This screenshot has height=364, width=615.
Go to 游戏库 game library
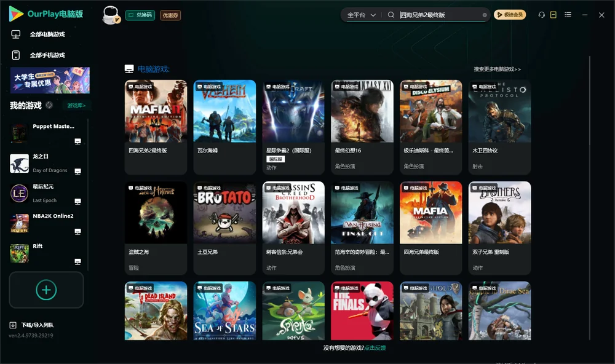[x=76, y=106]
